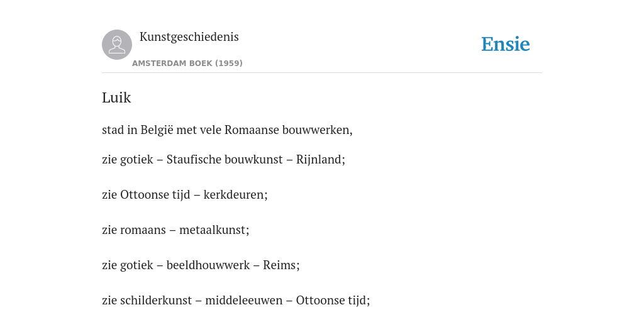Click the word 'Rijnland'
Viewport: 644px width, 322px height.
click(319, 160)
